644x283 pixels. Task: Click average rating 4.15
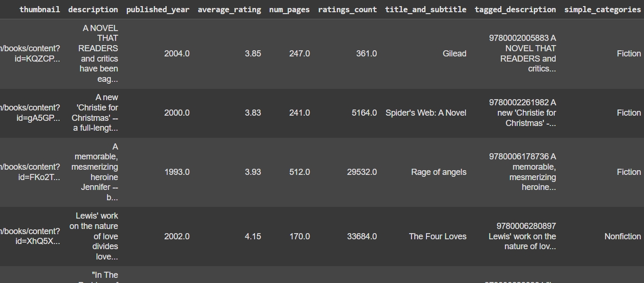tap(253, 236)
